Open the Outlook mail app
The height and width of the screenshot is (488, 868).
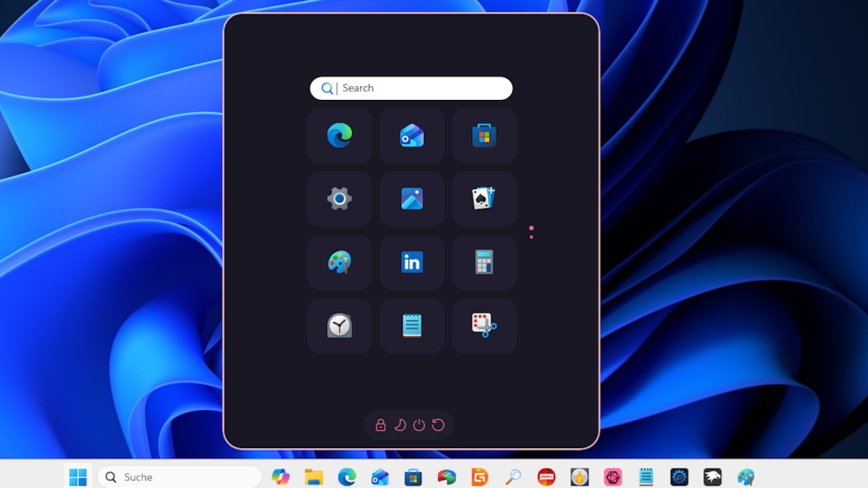[x=411, y=136]
